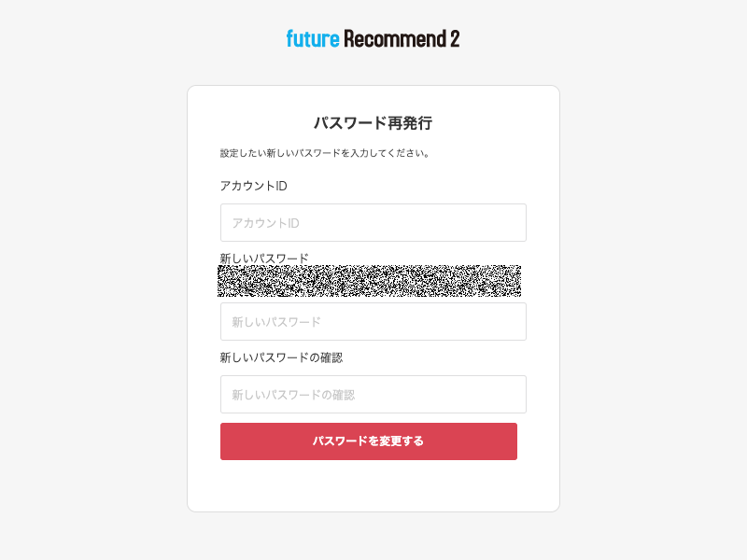Click the ID letters in アカウントID label
The width and height of the screenshot is (747, 560).
click(281, 186)
